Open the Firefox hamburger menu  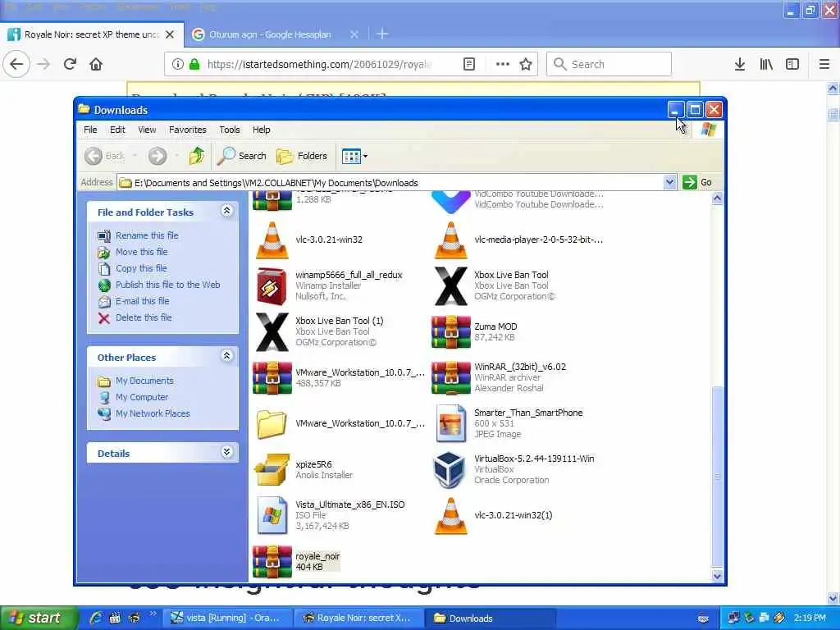(x=824, y=64)
